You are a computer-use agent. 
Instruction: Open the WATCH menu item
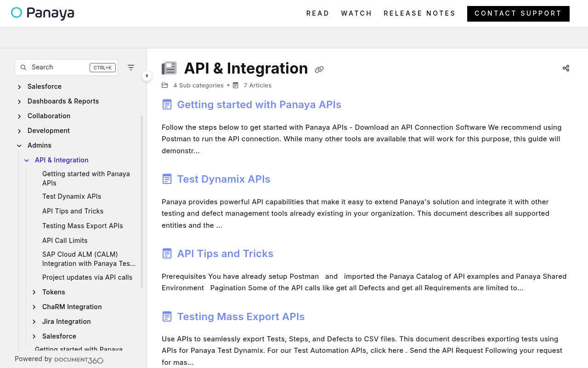[356, 13]
